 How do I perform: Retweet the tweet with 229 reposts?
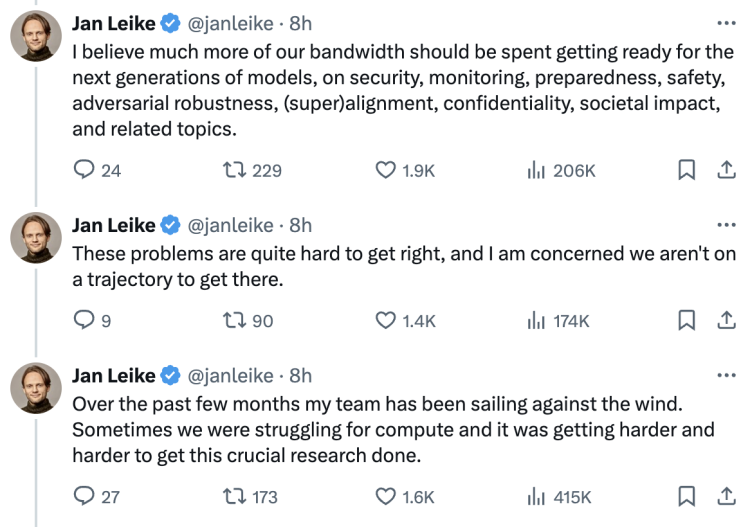click(234, 170)
